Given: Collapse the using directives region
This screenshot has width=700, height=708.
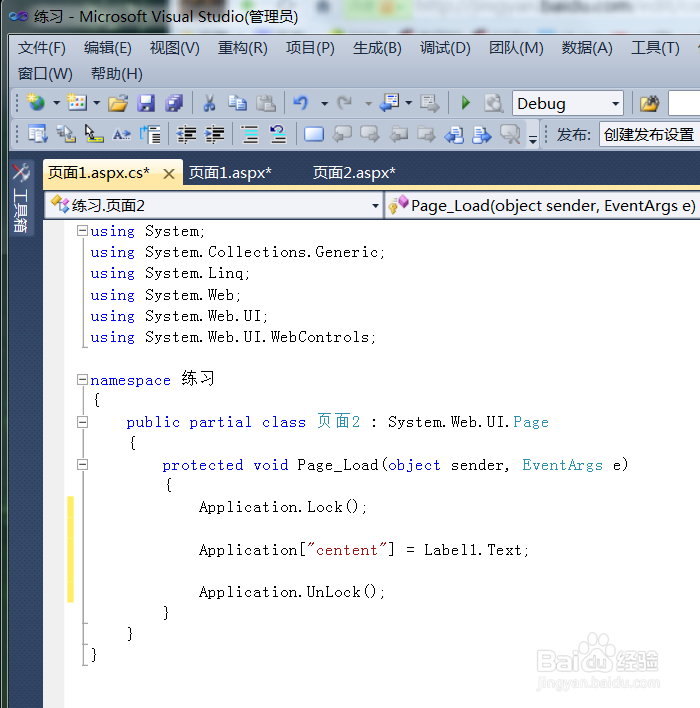Looking at the screenshot, I should (x=82, y=231).
